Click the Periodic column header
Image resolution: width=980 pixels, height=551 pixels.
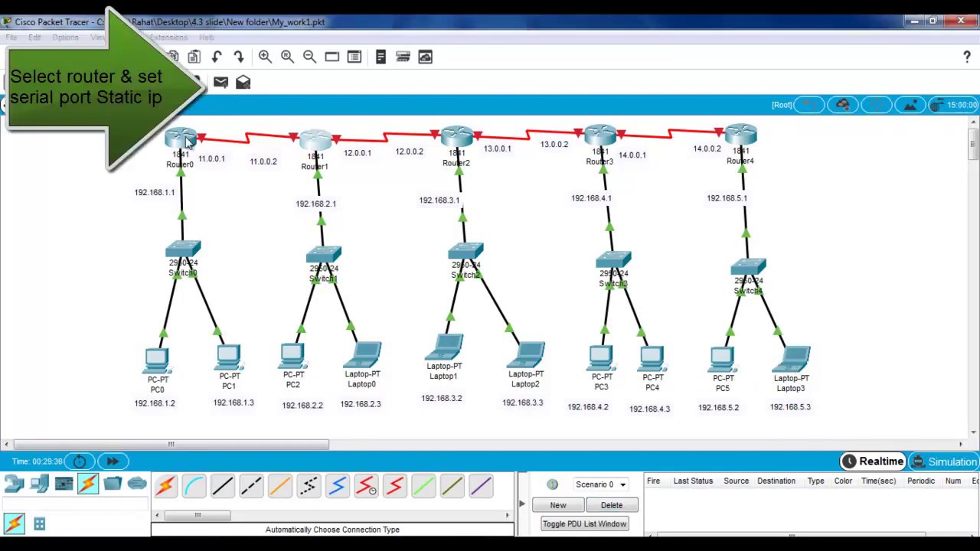(x=921, y=481)
